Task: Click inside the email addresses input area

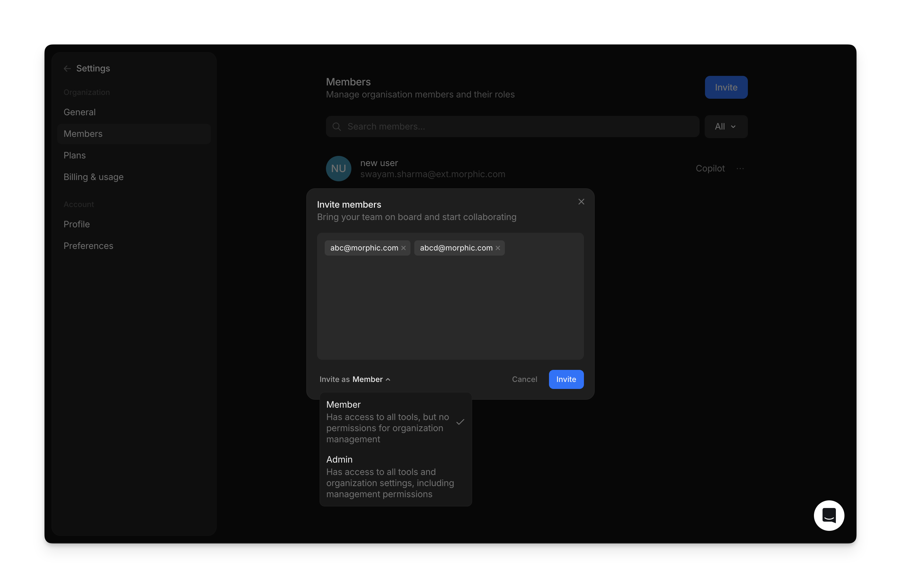Action: coord(450,306)
